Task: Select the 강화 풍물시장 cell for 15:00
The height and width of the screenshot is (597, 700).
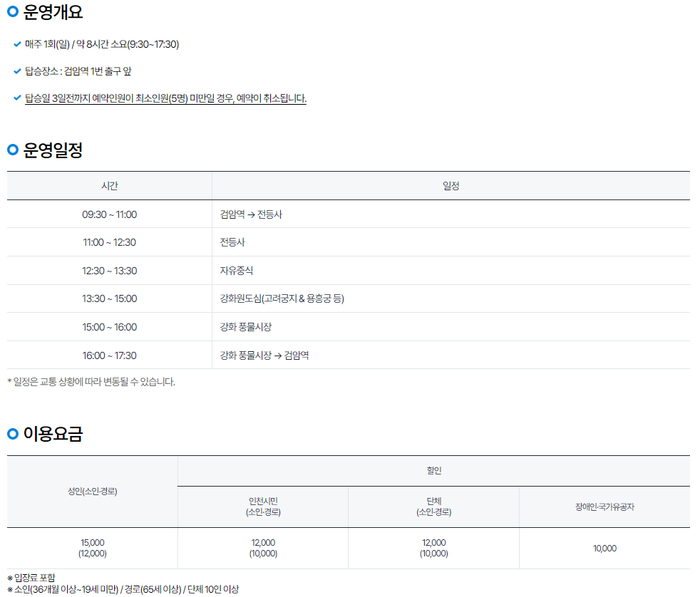Action: click(x=451, y=327)
